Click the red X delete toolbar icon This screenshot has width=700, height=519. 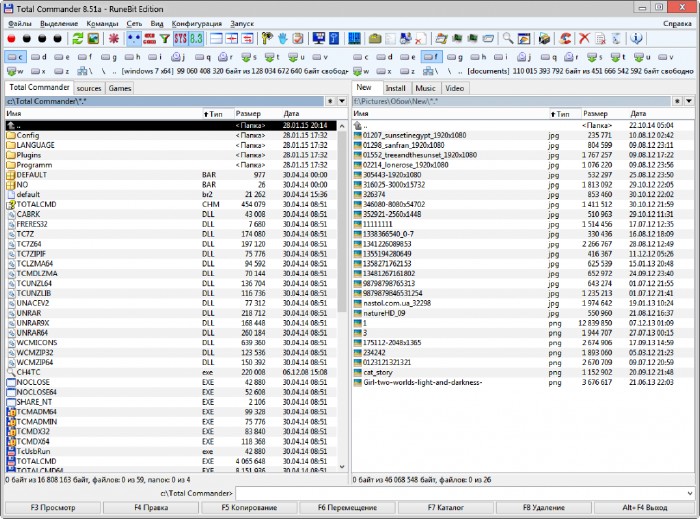coord(584,39)
